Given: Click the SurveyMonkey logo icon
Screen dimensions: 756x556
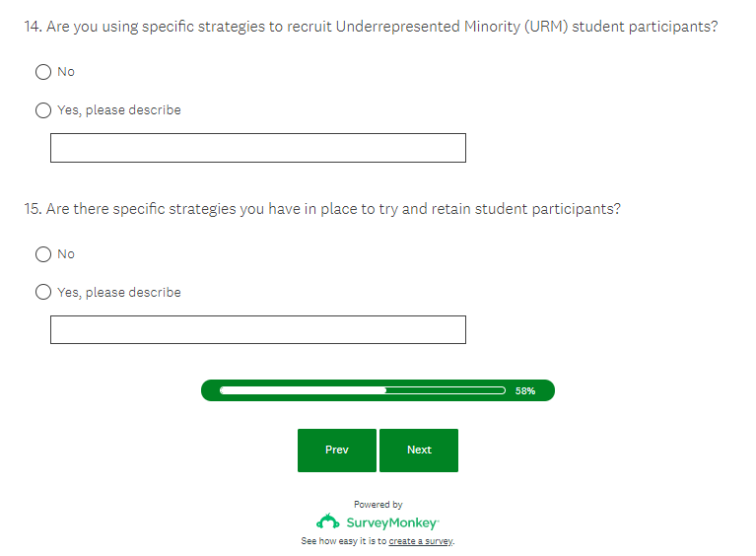Looking at the screenshot, I should [x=328, y=521].
